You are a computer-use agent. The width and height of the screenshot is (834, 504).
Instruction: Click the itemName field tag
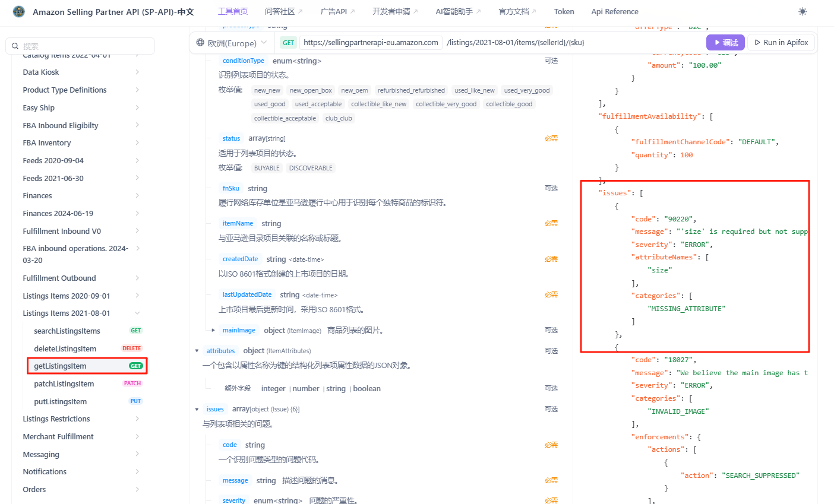click(238, 223)
